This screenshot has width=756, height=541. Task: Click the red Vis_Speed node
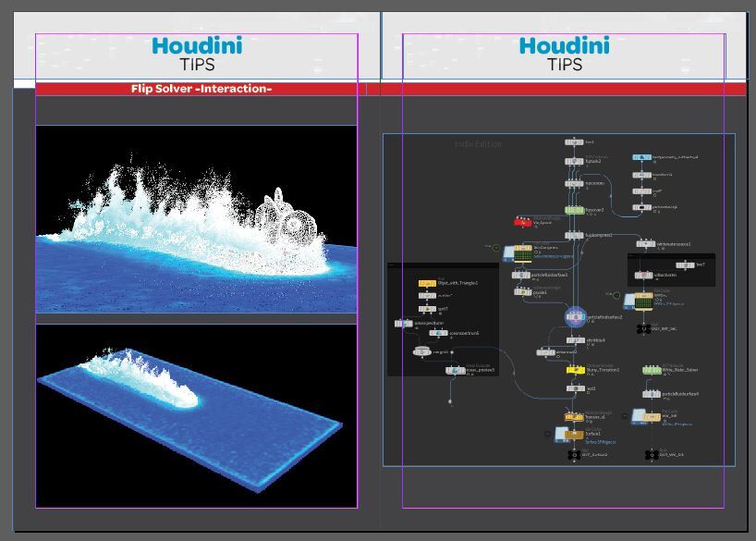[523, 222]
